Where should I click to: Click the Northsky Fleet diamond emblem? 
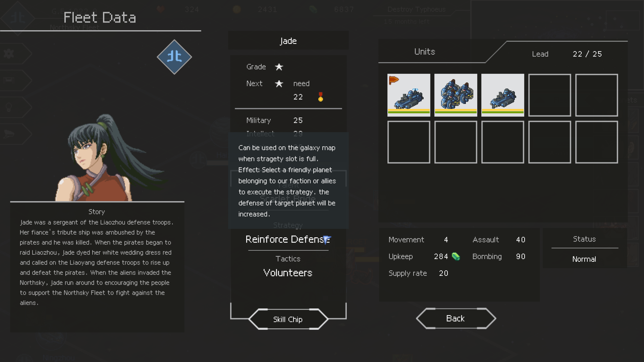(174, 57)
